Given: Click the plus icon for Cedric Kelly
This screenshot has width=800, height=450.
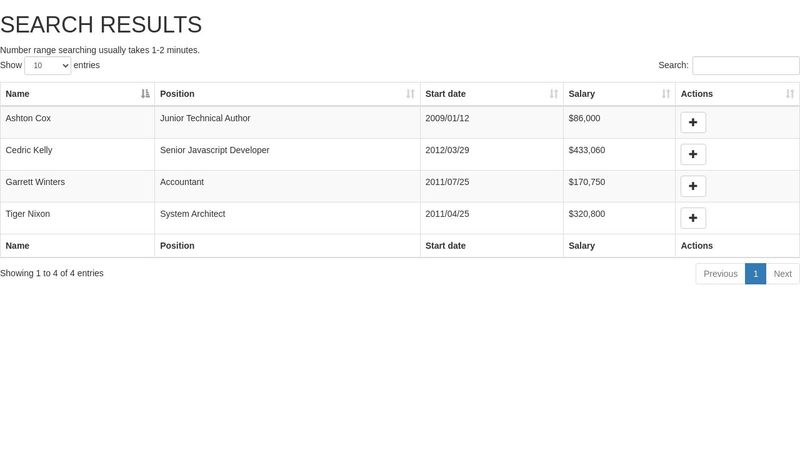Looking at the screenshot, I should coord(693,154).
